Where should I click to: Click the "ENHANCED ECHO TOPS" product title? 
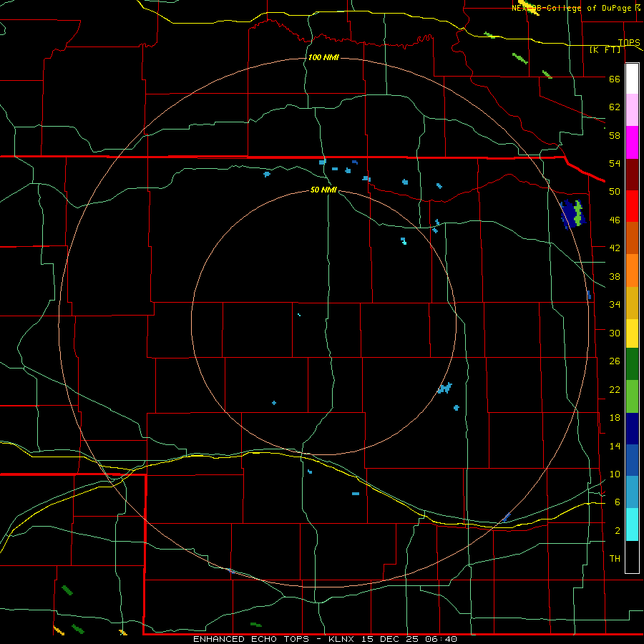(x=251, y=639)
